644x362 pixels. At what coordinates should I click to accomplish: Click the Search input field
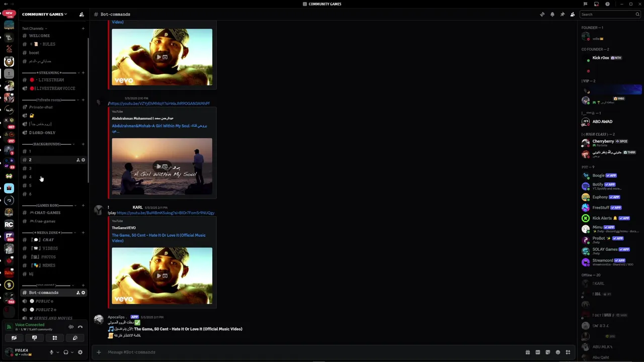click(x=610, y=14)
